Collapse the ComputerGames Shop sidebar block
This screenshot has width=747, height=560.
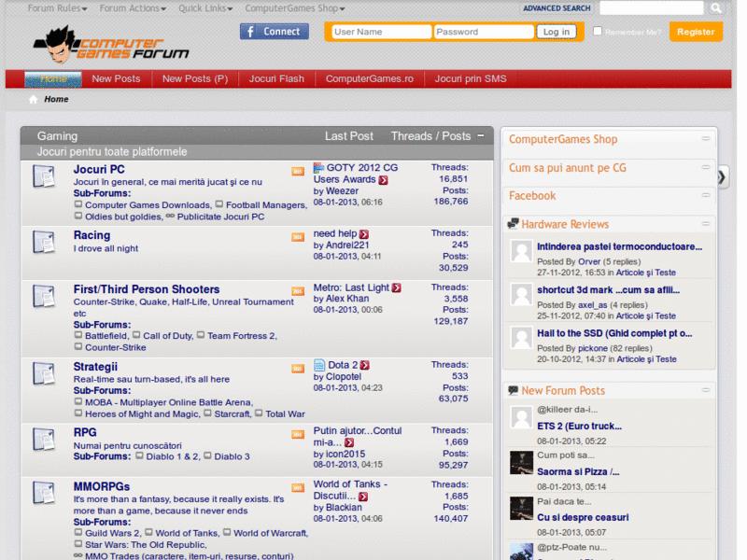(x=706, y=138)
